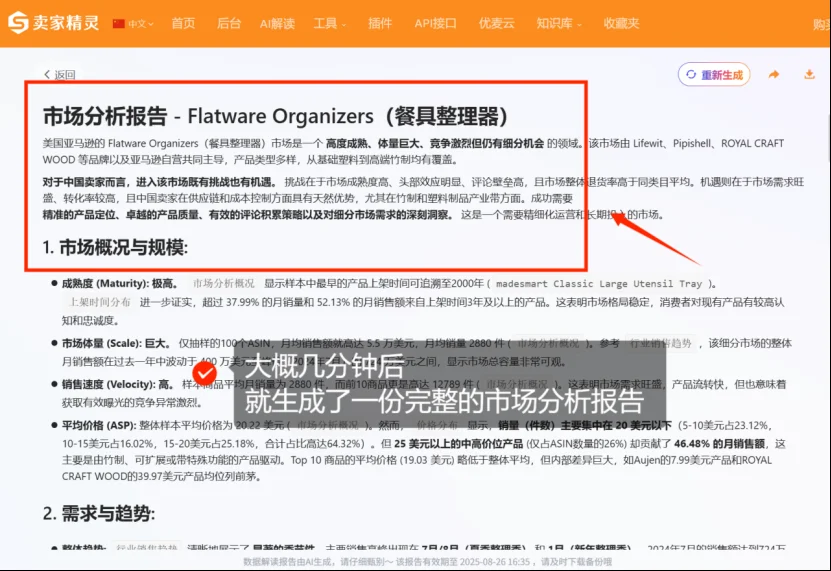Click the madesmart Classic Large Utensil Tray text
The image size is (831, 571).
point(599,284)
